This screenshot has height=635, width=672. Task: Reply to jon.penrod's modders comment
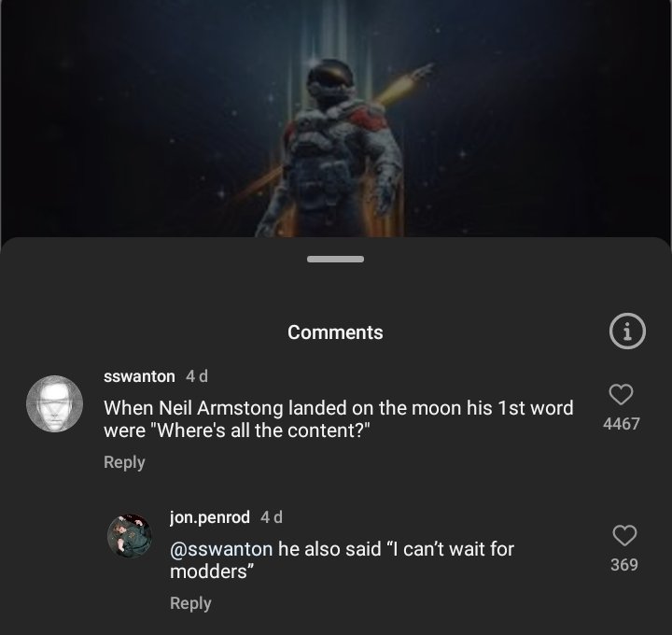[x=190, y=603]
